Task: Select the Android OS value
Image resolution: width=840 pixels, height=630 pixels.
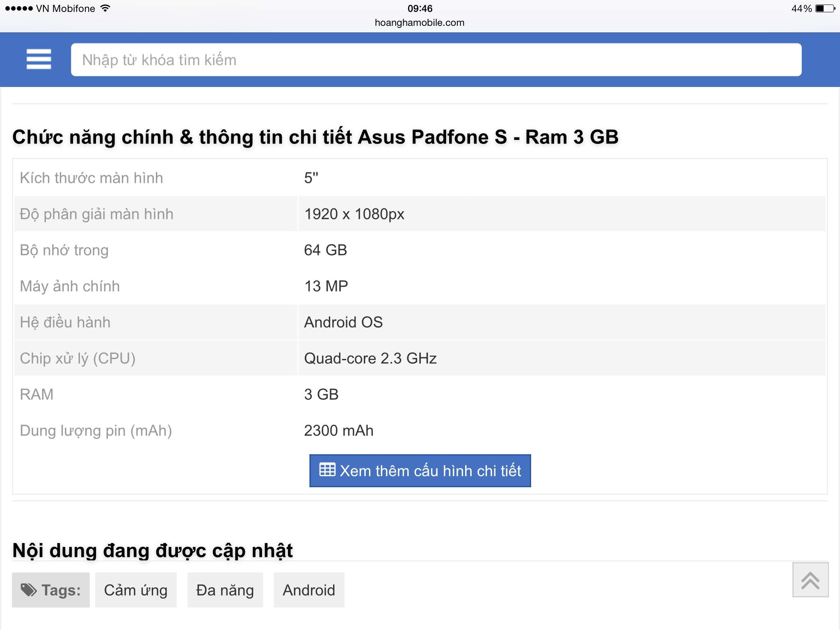Action: [x=343, y=322]
